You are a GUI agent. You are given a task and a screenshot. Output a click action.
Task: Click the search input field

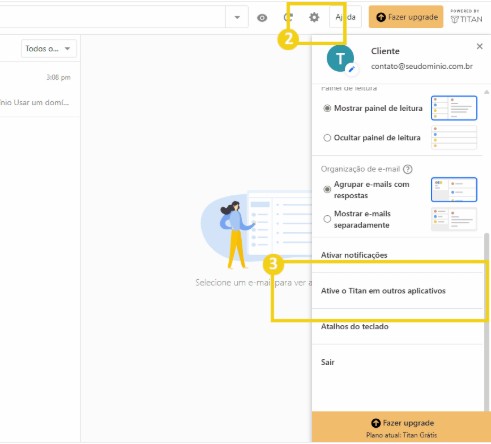(112, 17)
